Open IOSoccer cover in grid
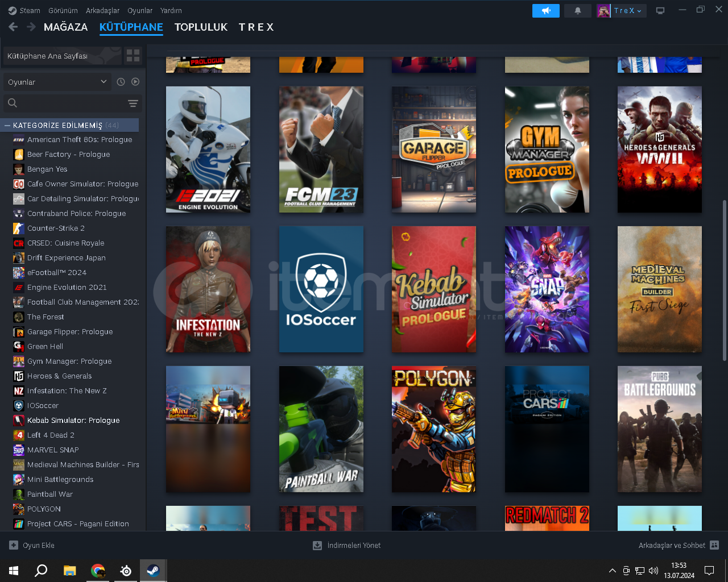This screenshot has height=582, width=728. pyautogui.click(x=321, y=289)
